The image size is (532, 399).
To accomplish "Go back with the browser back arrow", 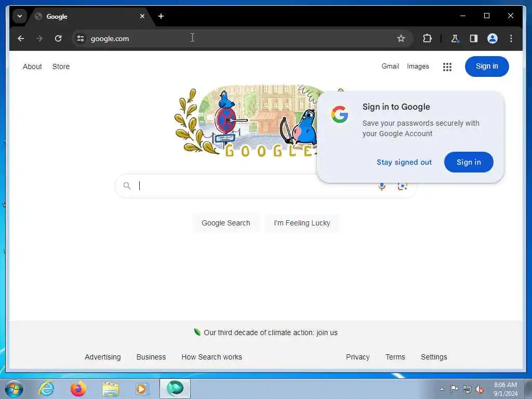I will [21, 38].
